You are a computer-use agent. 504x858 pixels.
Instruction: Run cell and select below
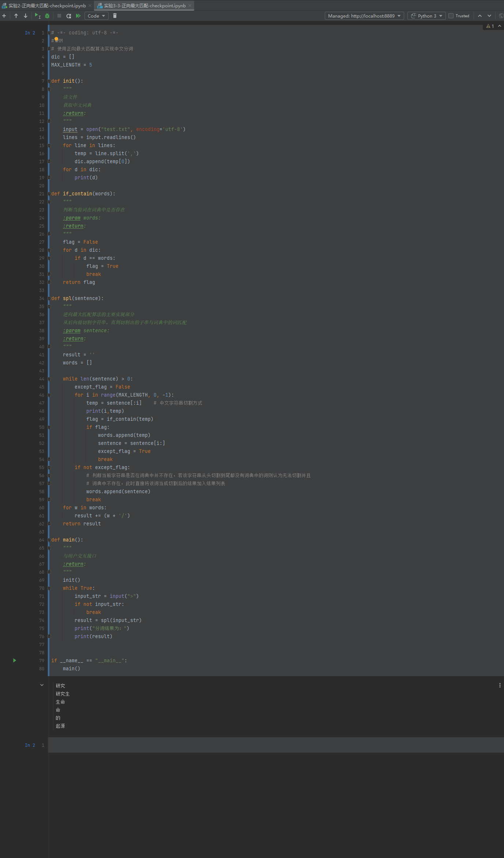37,16
